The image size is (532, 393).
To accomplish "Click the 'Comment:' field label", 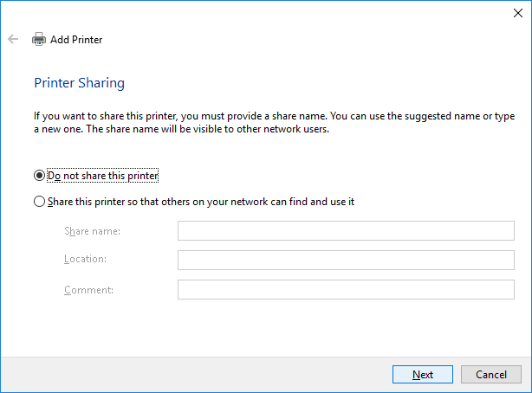I will click(87, 289).
